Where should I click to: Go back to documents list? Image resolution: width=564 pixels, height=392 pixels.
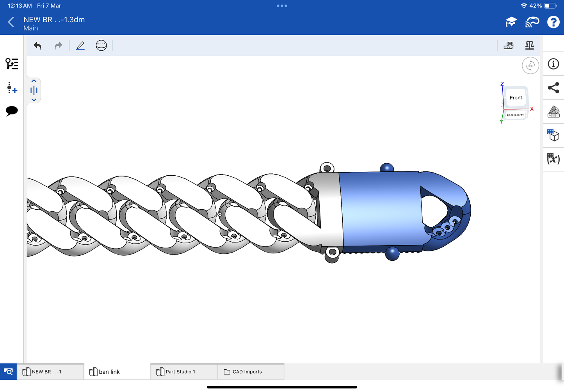click(x=11, y=22)
